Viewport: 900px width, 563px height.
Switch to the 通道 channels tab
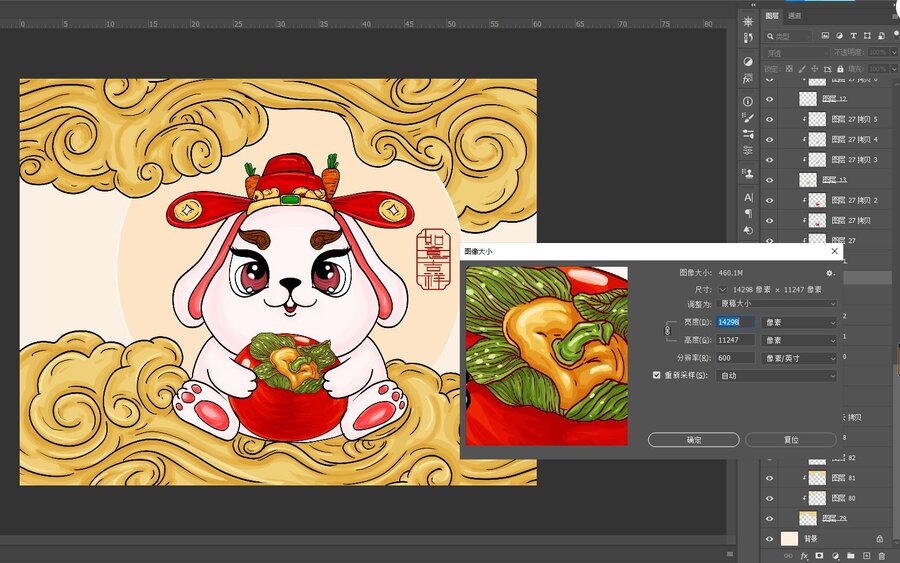coord(794,15)
